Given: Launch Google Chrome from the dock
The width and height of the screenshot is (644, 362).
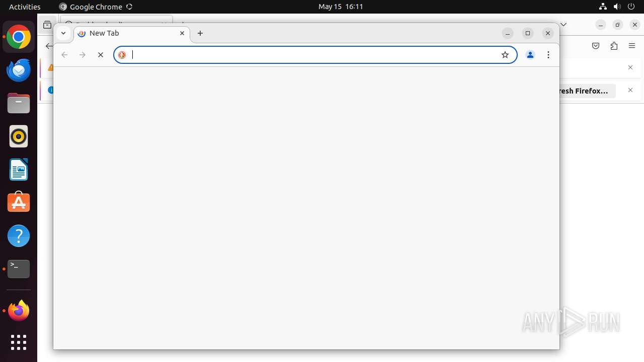Looking at the screenshot, I should (19, 37).
